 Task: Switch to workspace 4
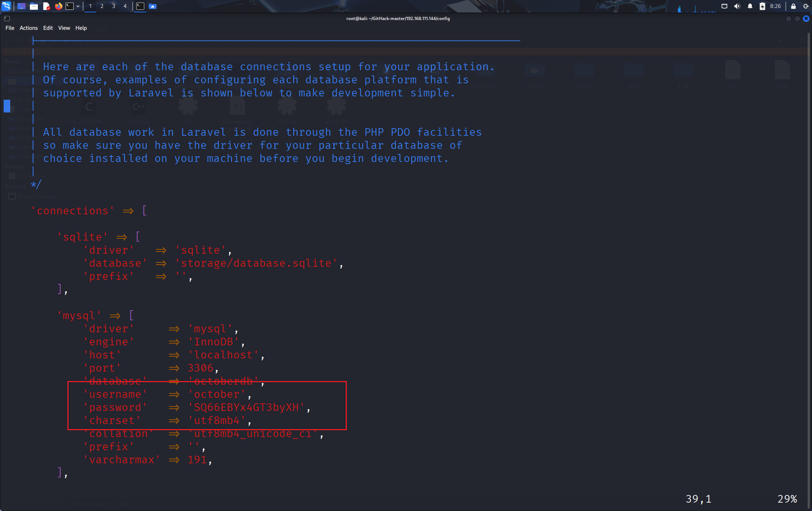[125, 6]
